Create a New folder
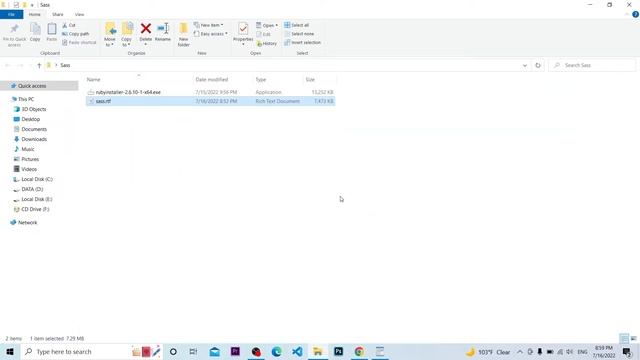This screenshot has width=640, height=360. click(184, 35)
